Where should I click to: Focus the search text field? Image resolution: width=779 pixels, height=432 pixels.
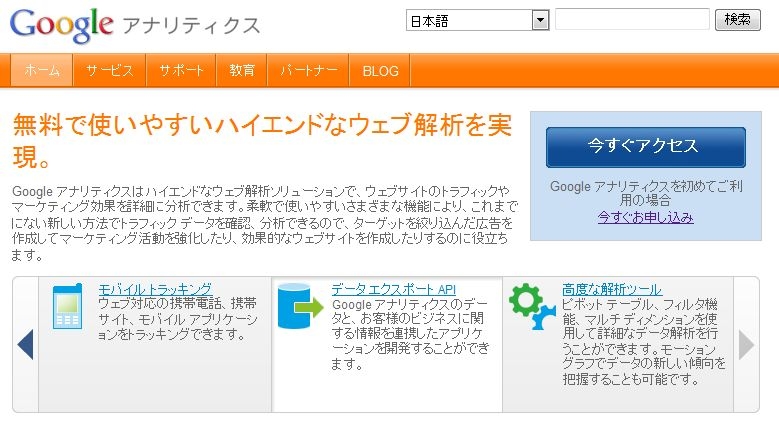pyautogui.click(x=632, y=19)
